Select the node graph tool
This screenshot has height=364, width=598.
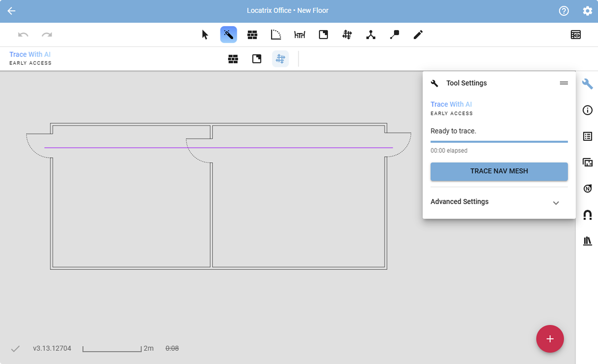[371, 35]
